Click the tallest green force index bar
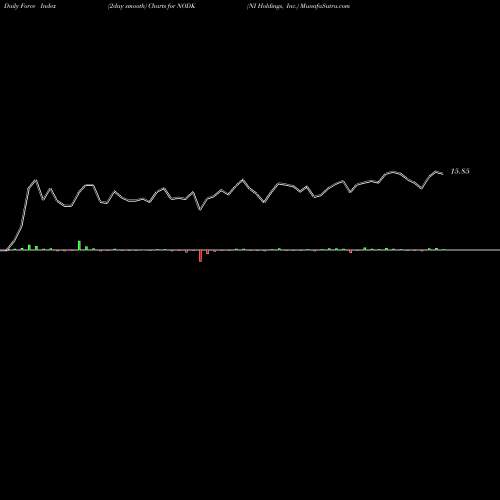Image resolution: width=500 pixels, height=500 pixels. tap(79, 245)
